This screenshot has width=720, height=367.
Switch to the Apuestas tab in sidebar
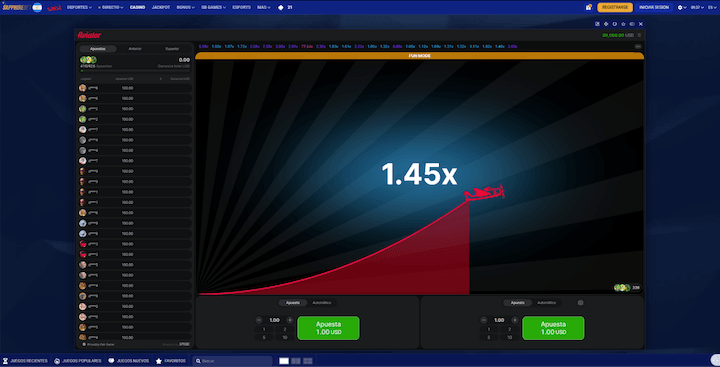tap(98, 49)
